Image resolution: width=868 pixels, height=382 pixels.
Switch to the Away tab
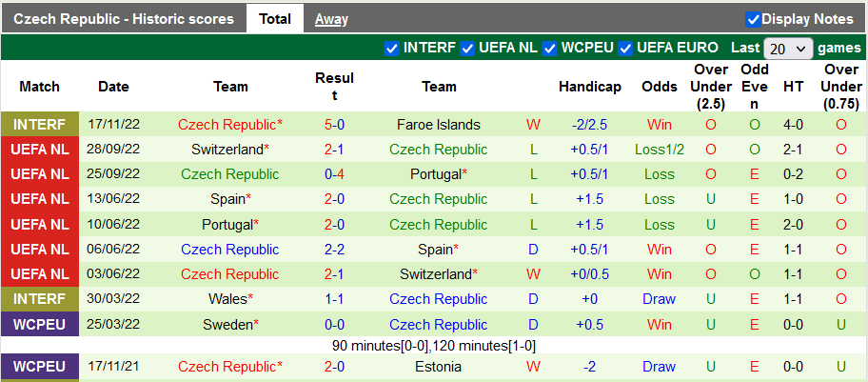331,19
